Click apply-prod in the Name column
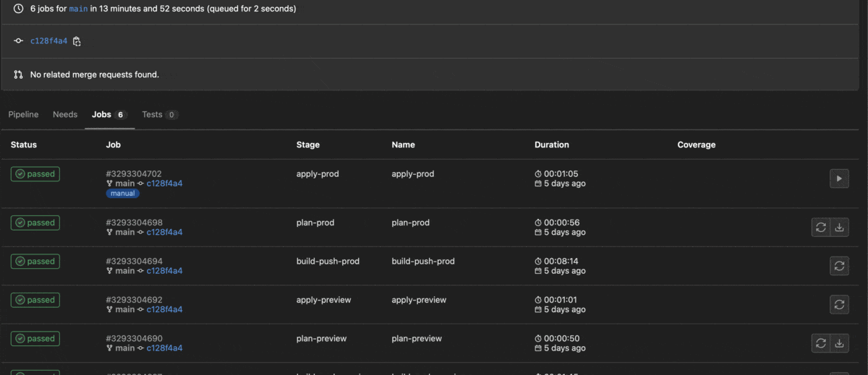868x375 pixels. [x=413, y=173]
